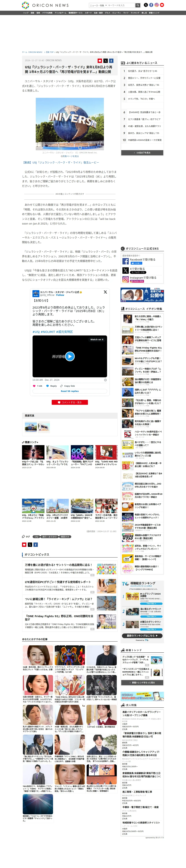Share article on Facebook icon below the date
186x868 pixels.
coord(111,61)
